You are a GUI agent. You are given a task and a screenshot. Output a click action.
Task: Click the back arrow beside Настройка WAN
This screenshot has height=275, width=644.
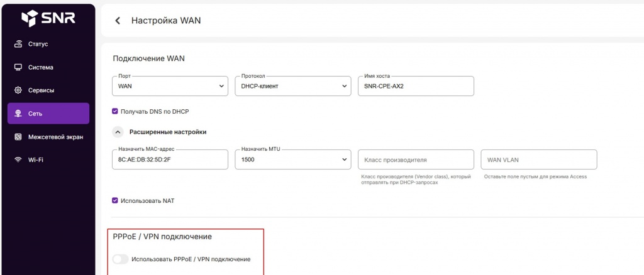[x=118, y=21]
